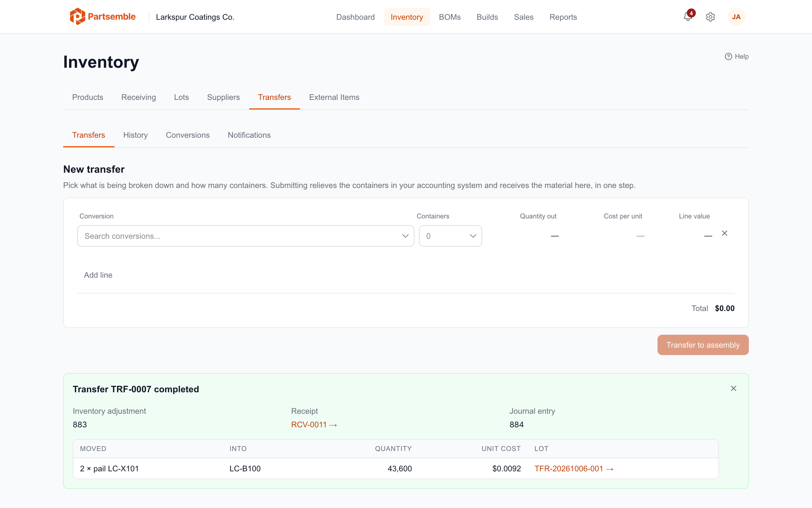Viewport: 812px width, 508px height.
Task: Open the External Items tab
Action: coord(334,97)
